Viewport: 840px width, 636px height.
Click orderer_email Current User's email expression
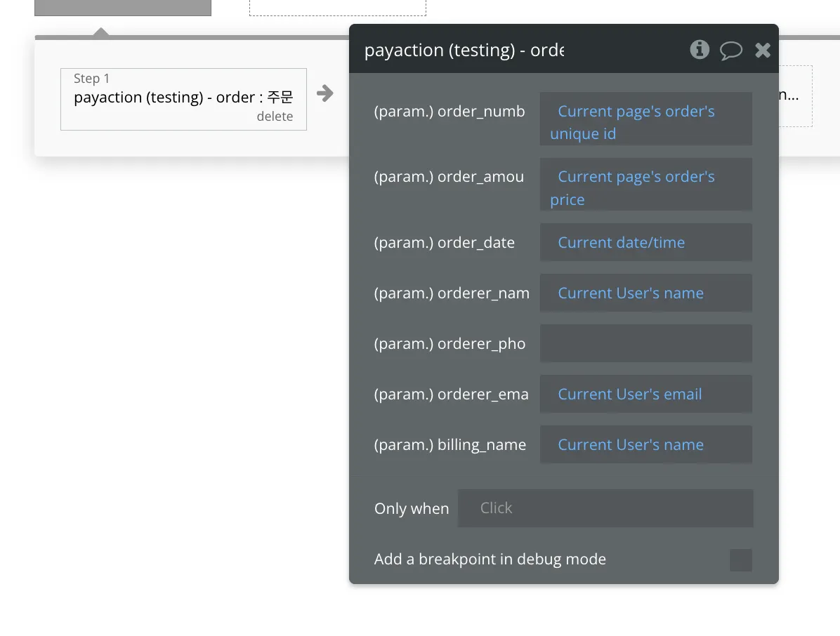[629, 395]
